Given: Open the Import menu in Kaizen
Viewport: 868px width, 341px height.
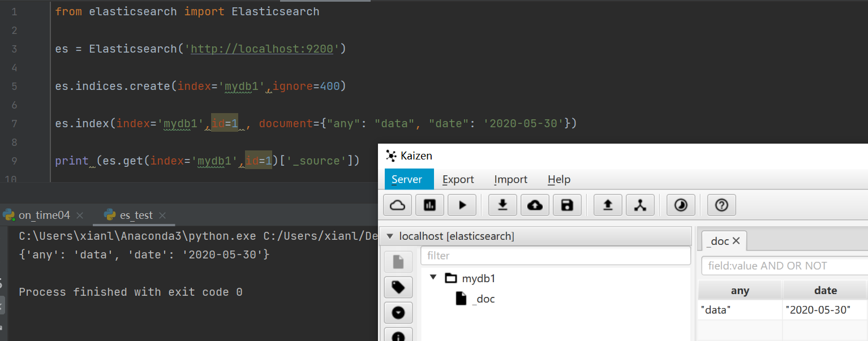Looking at the screenshot, I should [511, 179].
